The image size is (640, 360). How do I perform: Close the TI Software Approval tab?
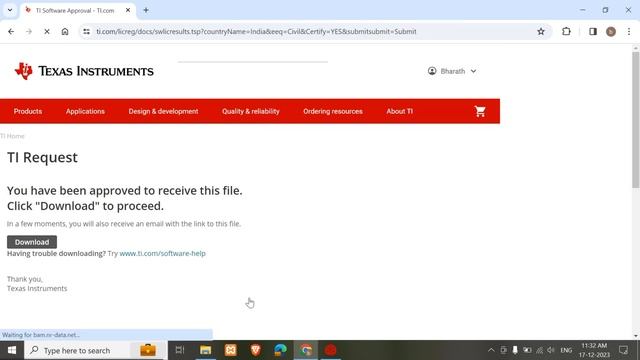128,10
